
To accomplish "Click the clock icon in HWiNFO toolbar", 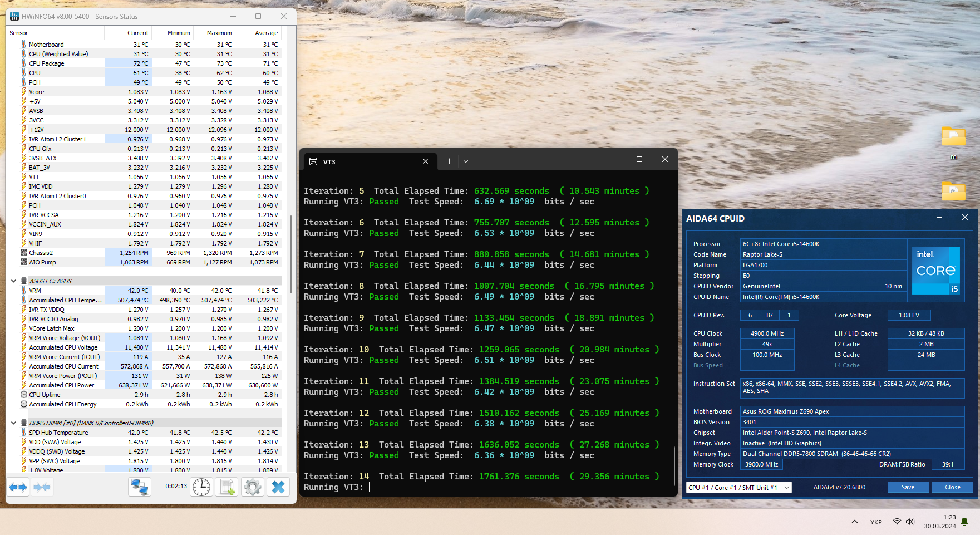I will point(201,487).
